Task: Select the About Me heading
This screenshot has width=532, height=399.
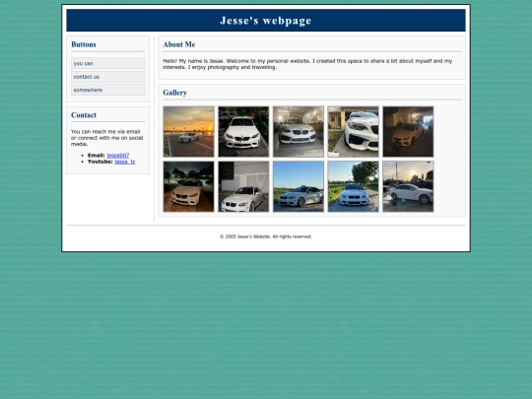Action: [178, 44]
